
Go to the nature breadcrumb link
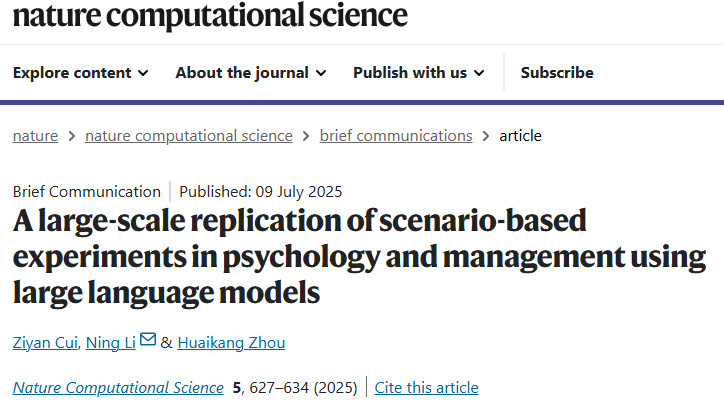tap(35, 136)
